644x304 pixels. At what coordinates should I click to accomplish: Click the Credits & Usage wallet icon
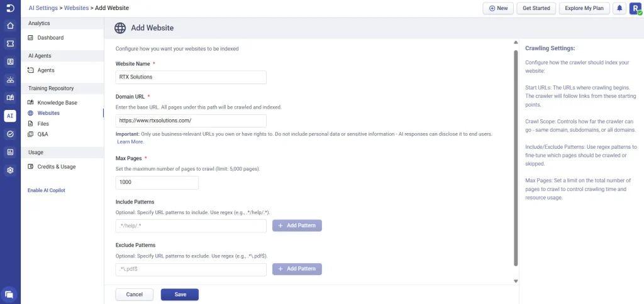30,166
